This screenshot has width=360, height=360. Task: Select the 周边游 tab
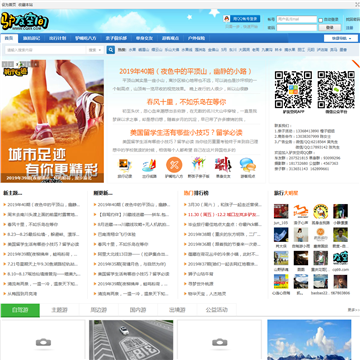click(x=99, y=310)
